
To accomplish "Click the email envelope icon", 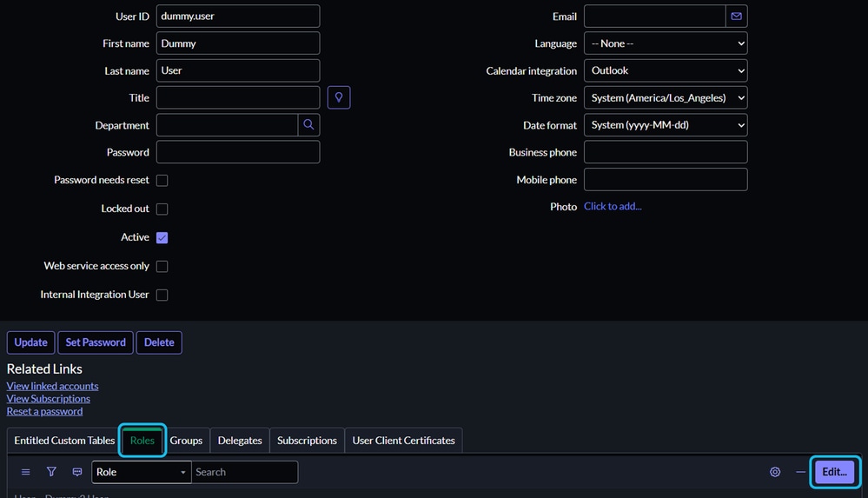I will [x=736, y=16].
